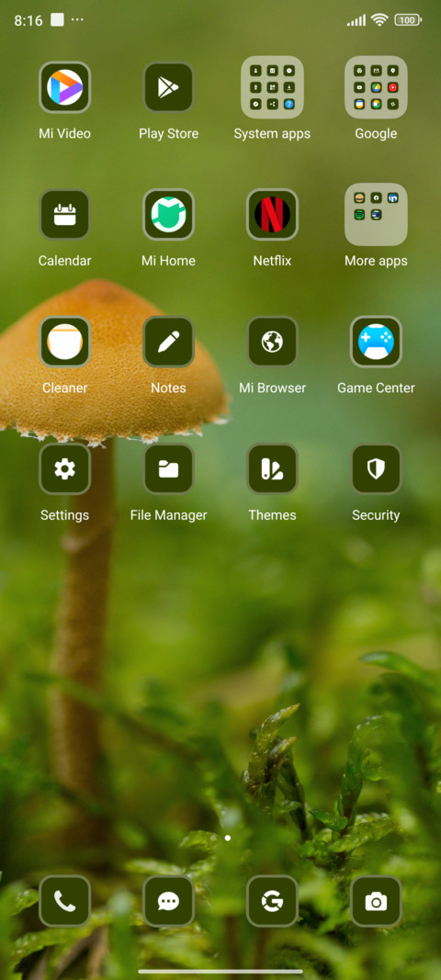Expand the System apps folder
The width and height of the screenshot is (441, 980).
pyautogui.click(x=272, y=87)
